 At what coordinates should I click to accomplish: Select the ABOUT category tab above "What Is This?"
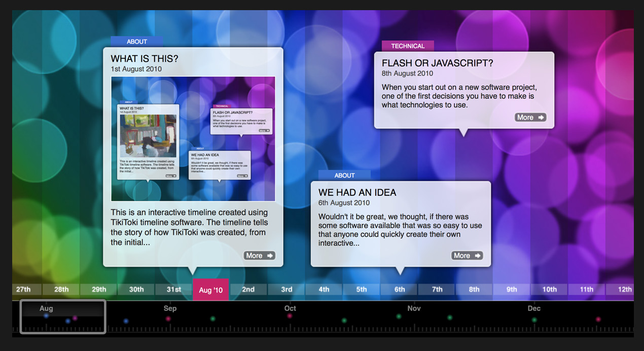pos(137,41)
